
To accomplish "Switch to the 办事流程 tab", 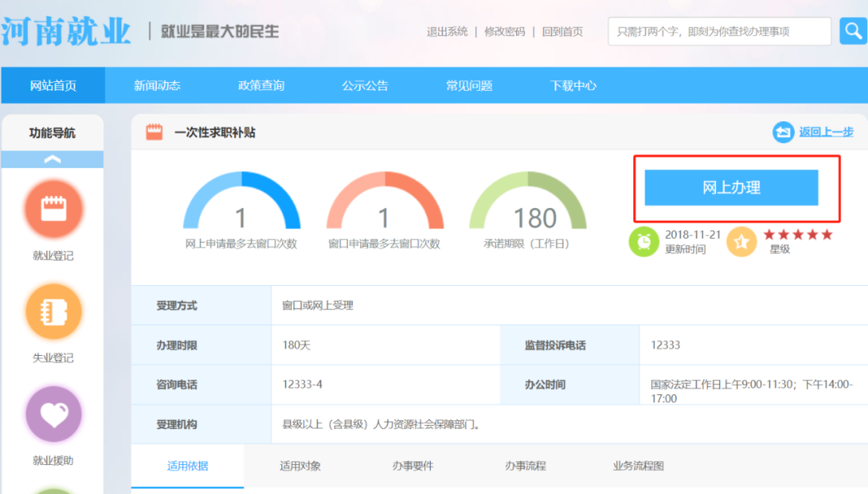I will pyautogui.click(x=526, y=466).
